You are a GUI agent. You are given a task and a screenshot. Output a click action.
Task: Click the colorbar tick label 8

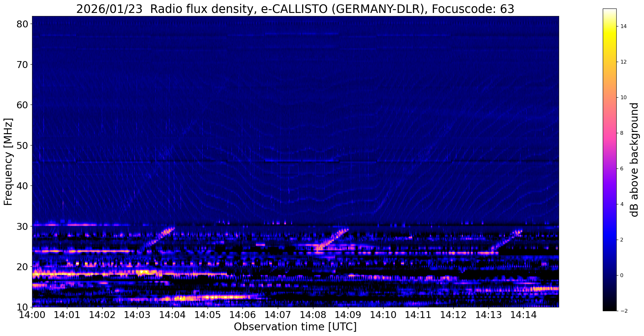[x=622, y=133]
